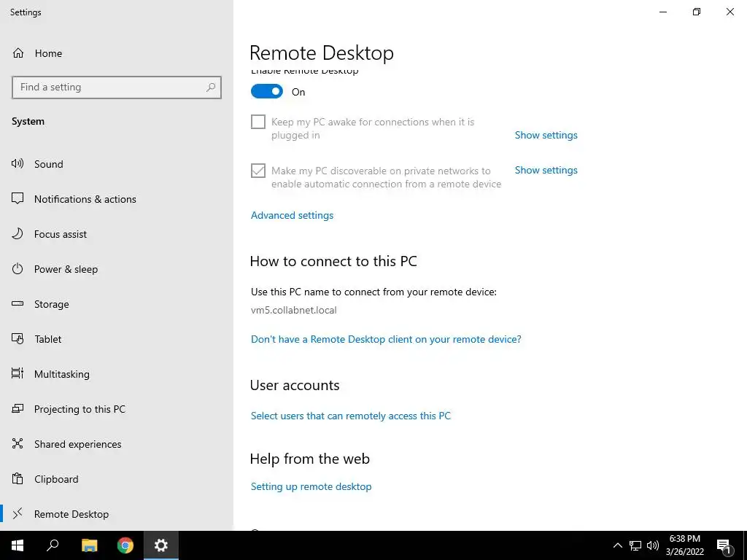The width and height of the screenshot is (747, 560).
Task: Click the Help from the web heading
Action: point(309,459)
